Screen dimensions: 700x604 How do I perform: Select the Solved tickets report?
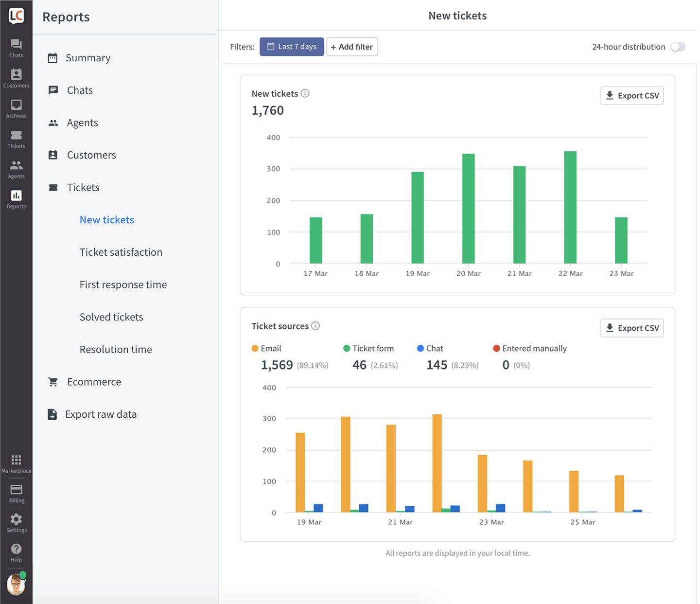[111, 317]
